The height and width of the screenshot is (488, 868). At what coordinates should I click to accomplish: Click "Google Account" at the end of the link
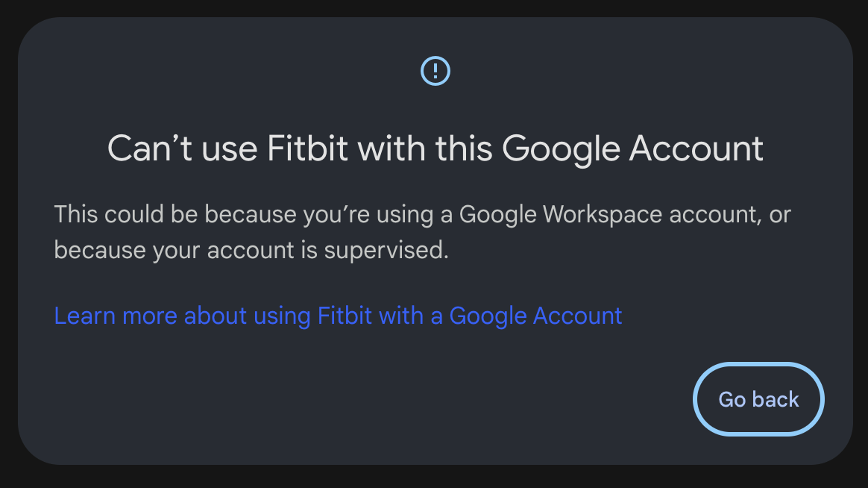pyautogui.click(x=535, y=316)
